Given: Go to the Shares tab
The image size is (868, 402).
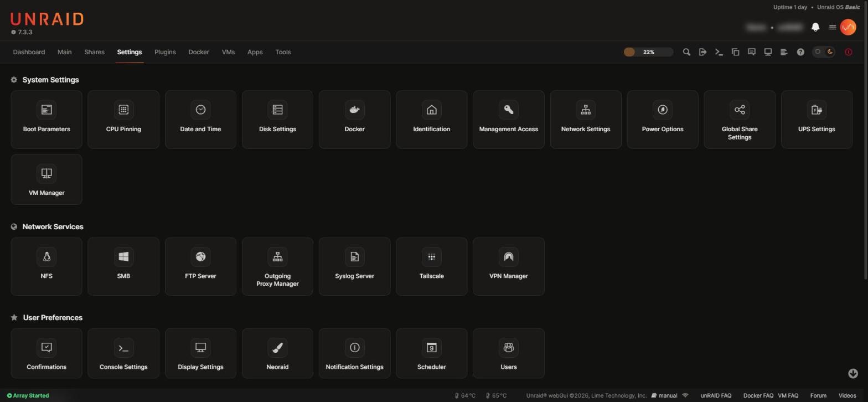Looking at the screenshot, I should 94,52.
